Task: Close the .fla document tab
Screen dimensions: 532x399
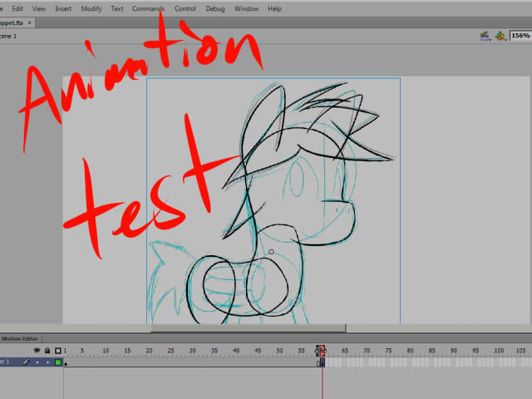Action: (x=30, y=22)
